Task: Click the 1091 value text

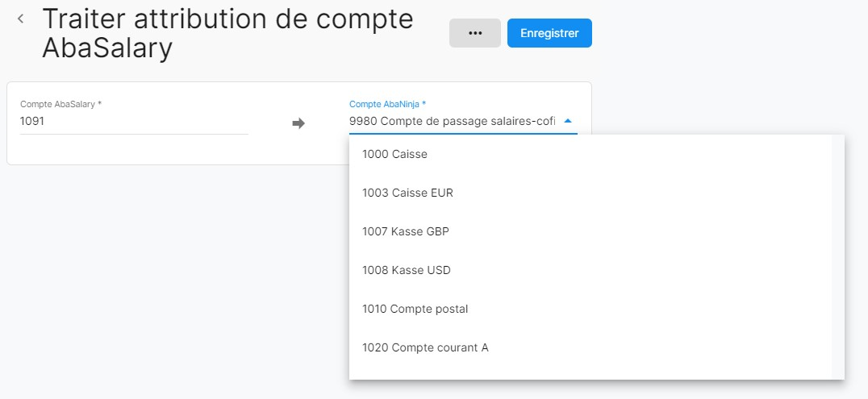Action: 32,122
